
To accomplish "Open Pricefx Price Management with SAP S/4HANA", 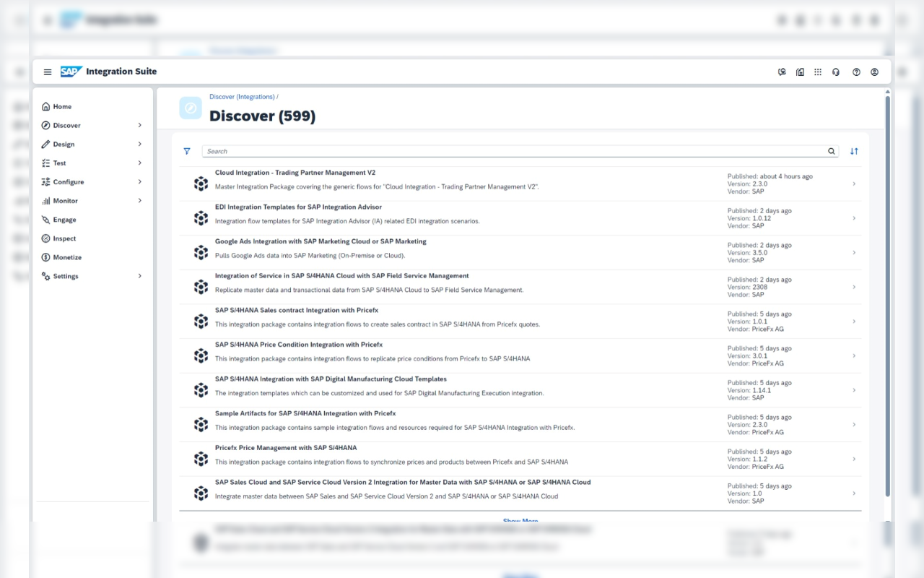I will 286,448.
